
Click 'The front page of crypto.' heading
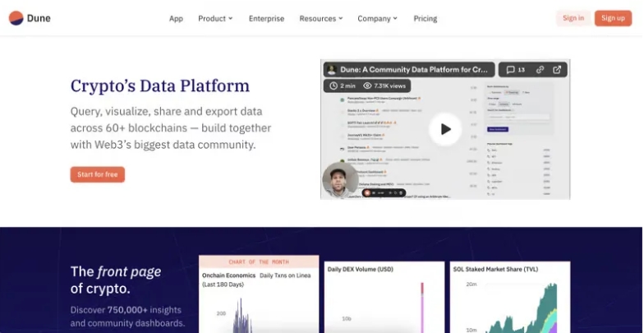click(x=116, y=280)
